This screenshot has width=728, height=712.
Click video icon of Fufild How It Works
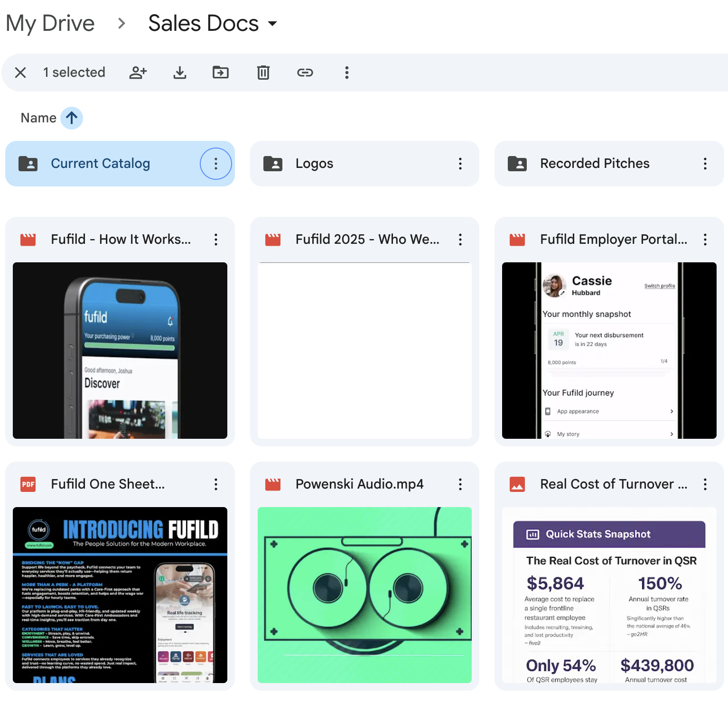[x=28, y=240]
